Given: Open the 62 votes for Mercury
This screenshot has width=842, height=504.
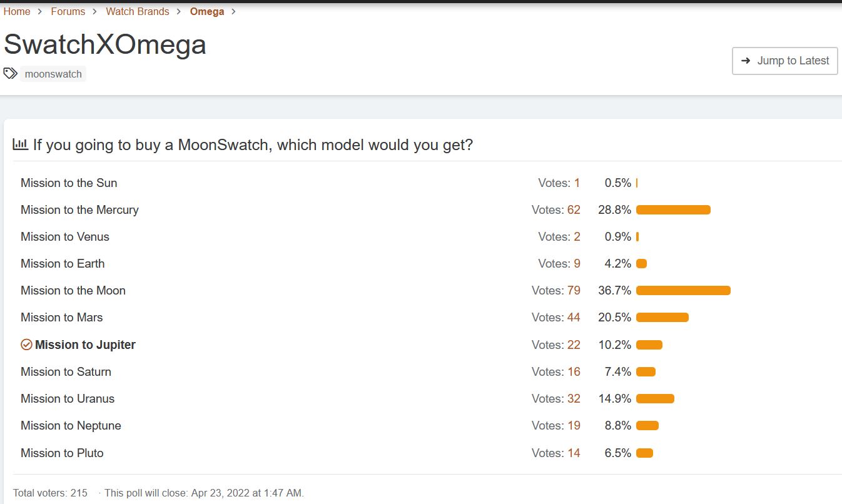Looking at the screenshot, I should pos(574,209).
